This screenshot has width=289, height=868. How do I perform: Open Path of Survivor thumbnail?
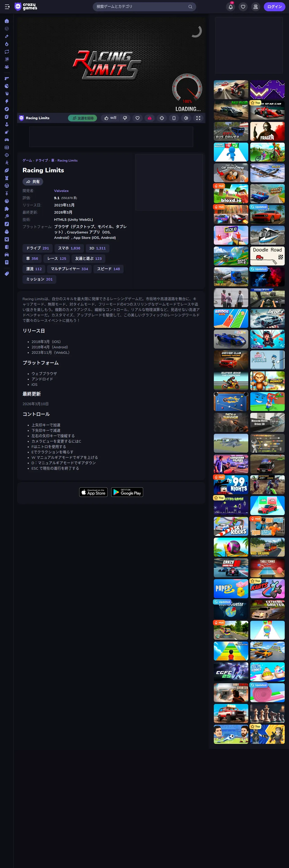pyautogui.click(x=231, y=422)
